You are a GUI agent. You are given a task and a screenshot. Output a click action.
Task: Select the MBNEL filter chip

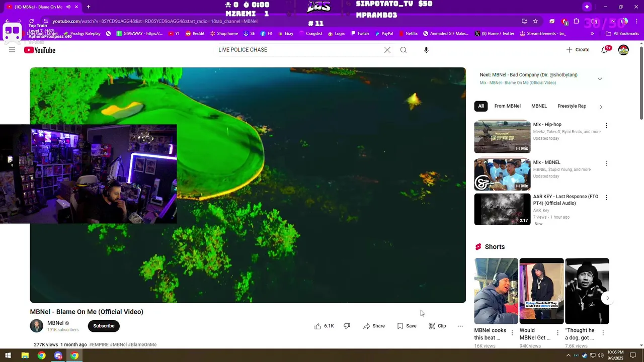click(539, 106)
